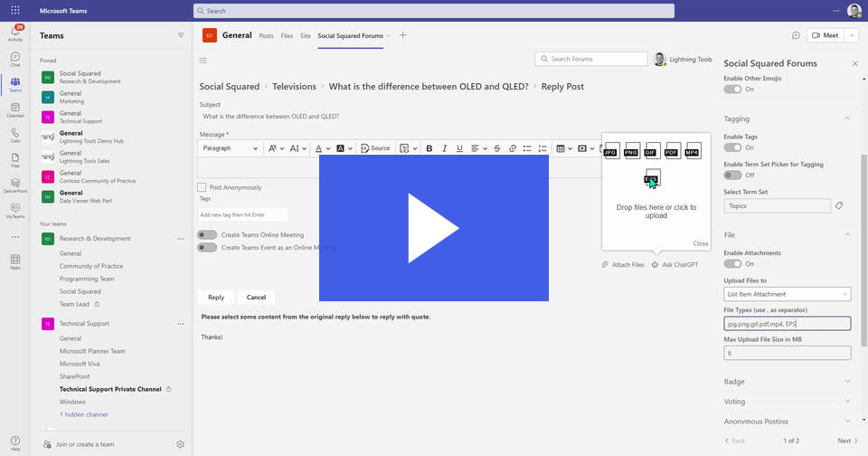Insert a link in the message
Image resolution: width=868 pixels, height=456 pixels.
coord(513,148)
